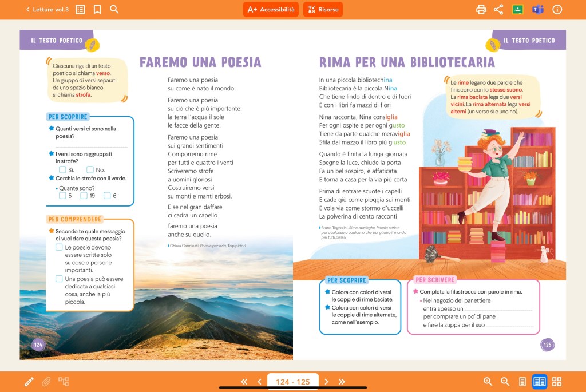Go to the next page arrow
The image size is (586, 392).
327,382
